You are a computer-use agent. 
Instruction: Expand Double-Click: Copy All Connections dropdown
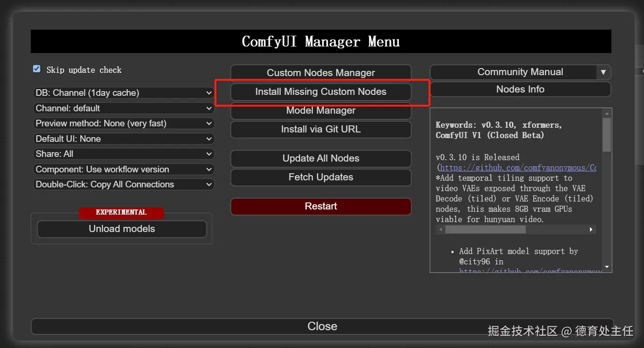pyautogui.click(x=124, y=185)
